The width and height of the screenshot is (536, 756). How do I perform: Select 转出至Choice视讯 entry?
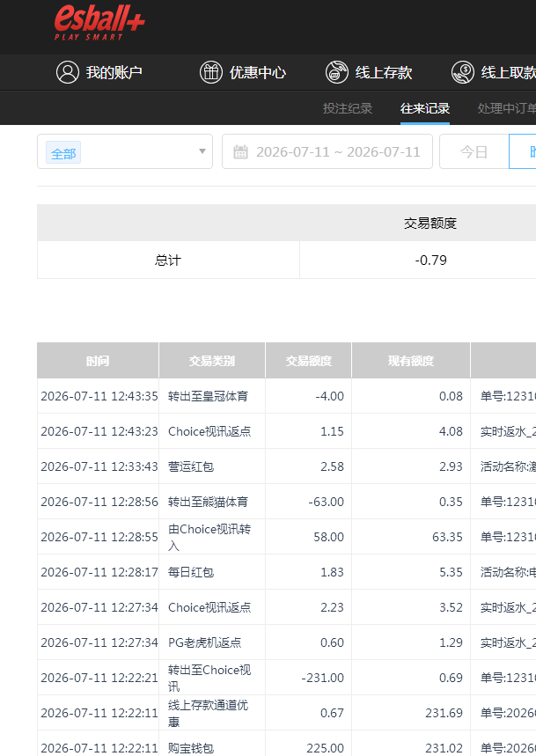(x=209, y=678)
